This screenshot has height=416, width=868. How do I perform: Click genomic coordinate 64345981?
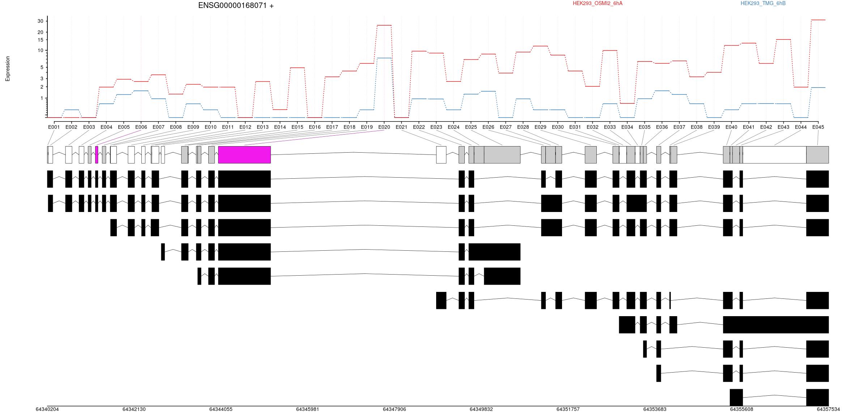click(308, 409)
